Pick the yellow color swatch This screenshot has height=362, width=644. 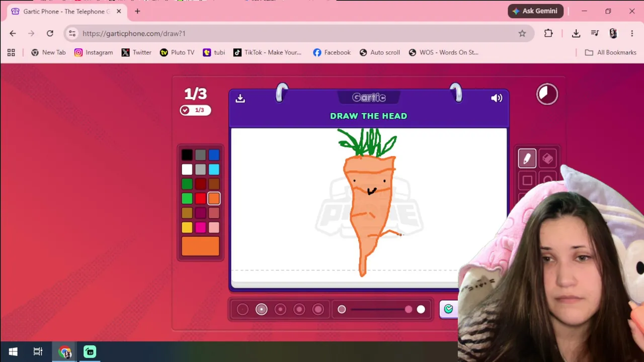(187, 228)
